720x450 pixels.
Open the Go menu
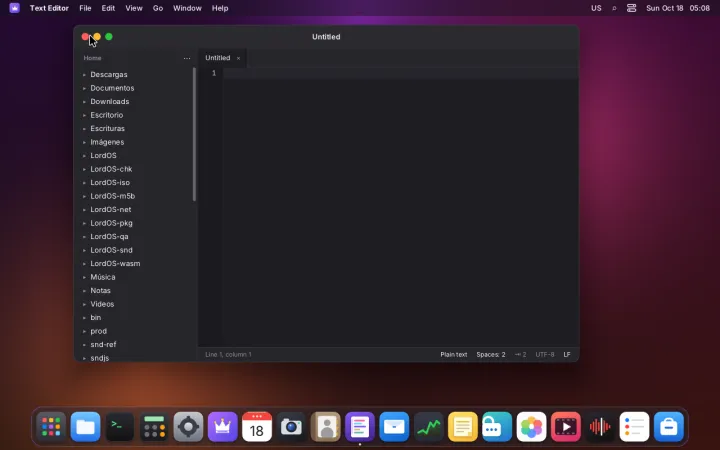pos(158,8)
